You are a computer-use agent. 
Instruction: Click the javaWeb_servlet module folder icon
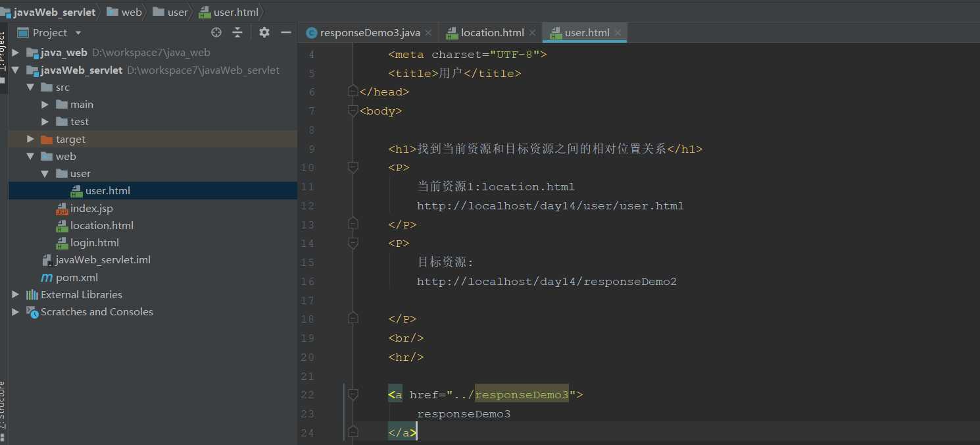[32, 70]
